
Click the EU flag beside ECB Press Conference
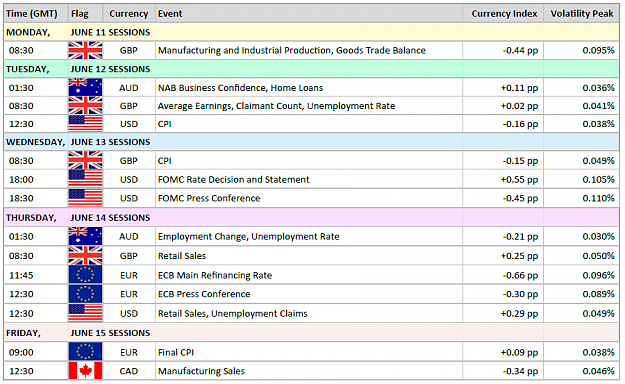point(85,294)
